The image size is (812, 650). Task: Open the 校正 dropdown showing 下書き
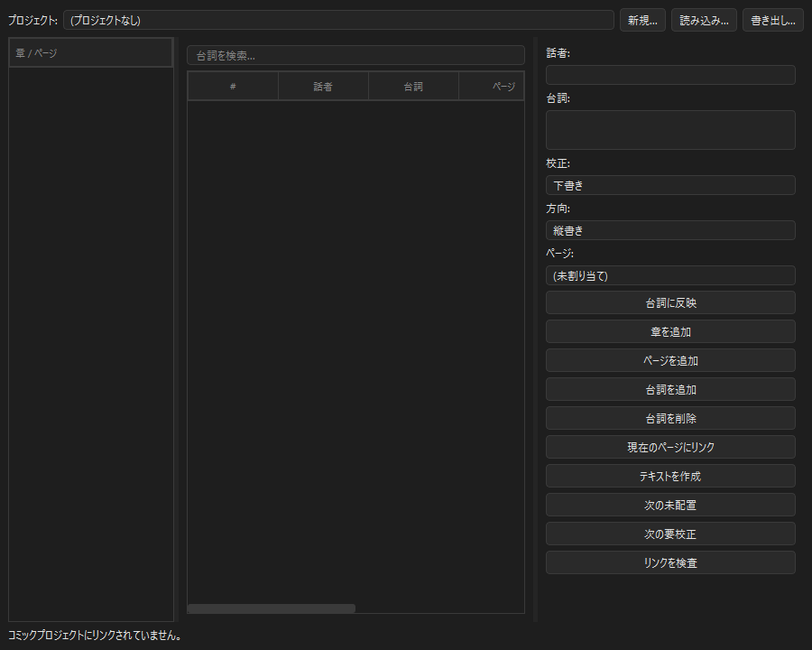(x=670, y=185)
